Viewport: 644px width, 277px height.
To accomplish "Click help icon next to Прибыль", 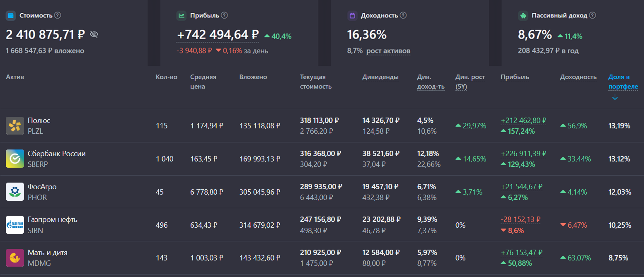I will [x=224, y=15].
